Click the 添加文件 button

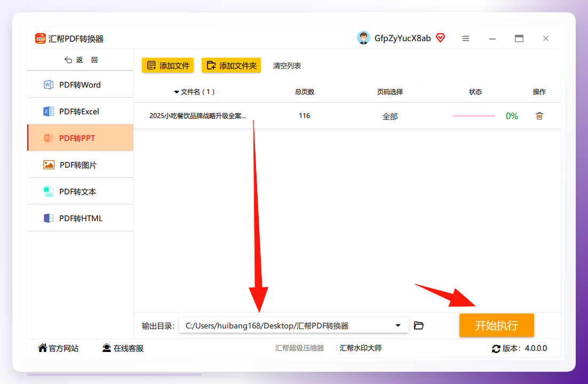coord(168,65)
